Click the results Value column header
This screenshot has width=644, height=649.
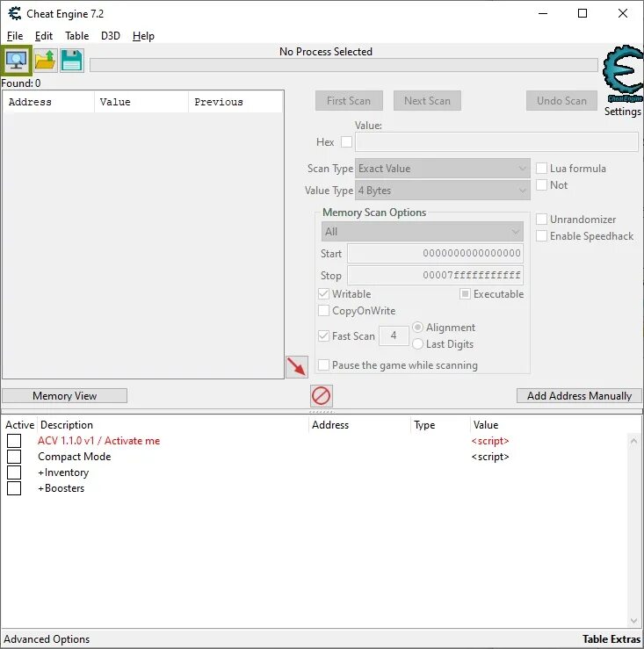point(141,102)
